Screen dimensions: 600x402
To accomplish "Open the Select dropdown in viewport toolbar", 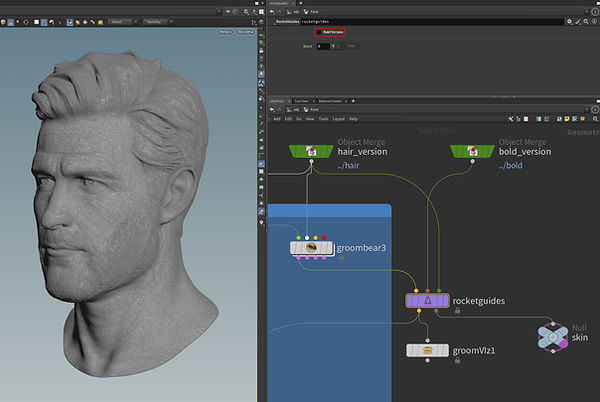I will (120, 21).
